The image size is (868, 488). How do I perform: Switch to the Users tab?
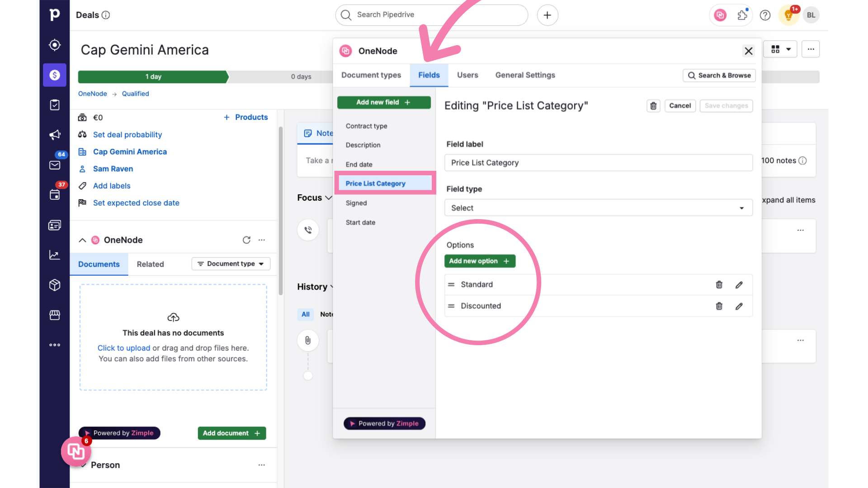(467, 75)
